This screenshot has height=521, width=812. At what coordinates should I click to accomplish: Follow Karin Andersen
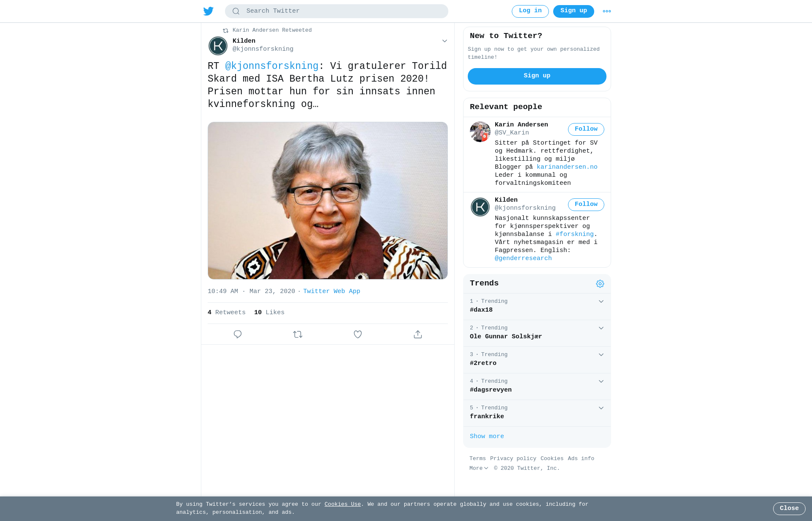point(586,129)
